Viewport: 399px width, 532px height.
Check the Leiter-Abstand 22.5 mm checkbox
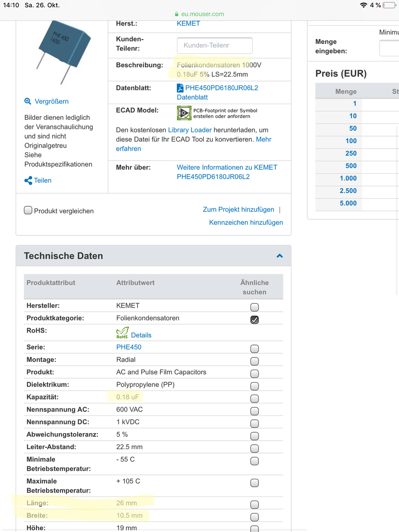(x=254, y=448)
